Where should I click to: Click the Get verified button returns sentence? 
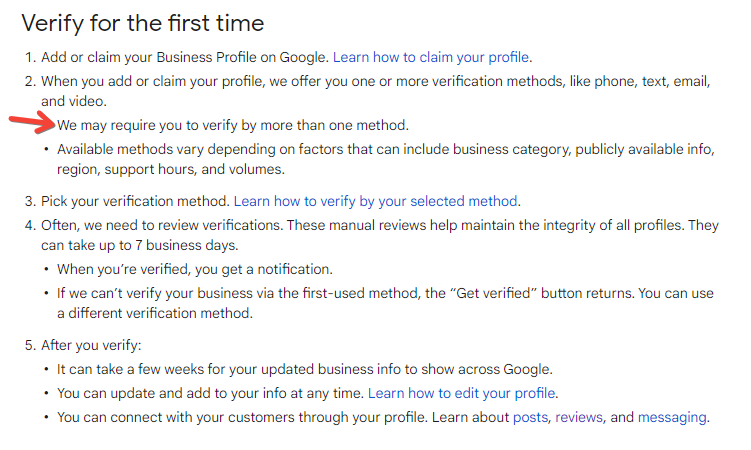click(x=385, y=303)
